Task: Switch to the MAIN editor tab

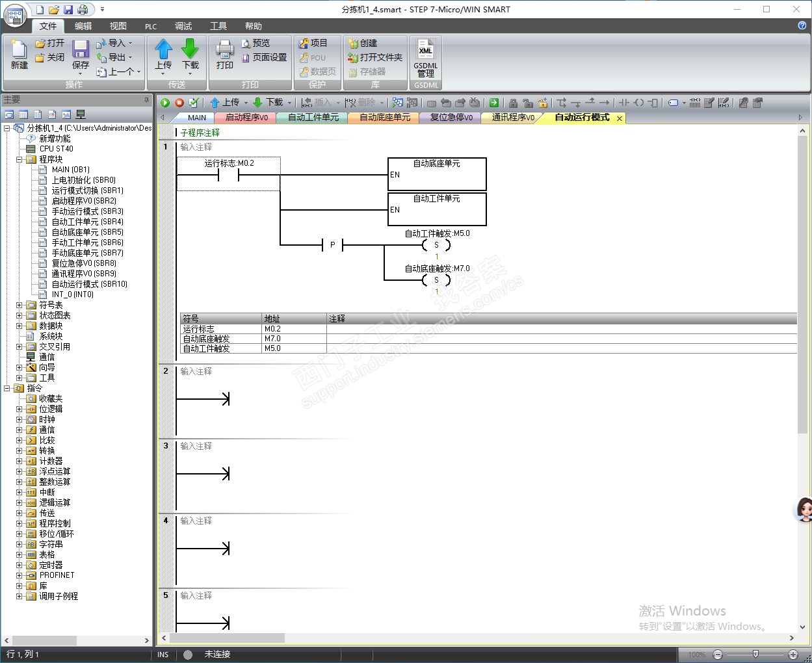Action: (197, 118)
